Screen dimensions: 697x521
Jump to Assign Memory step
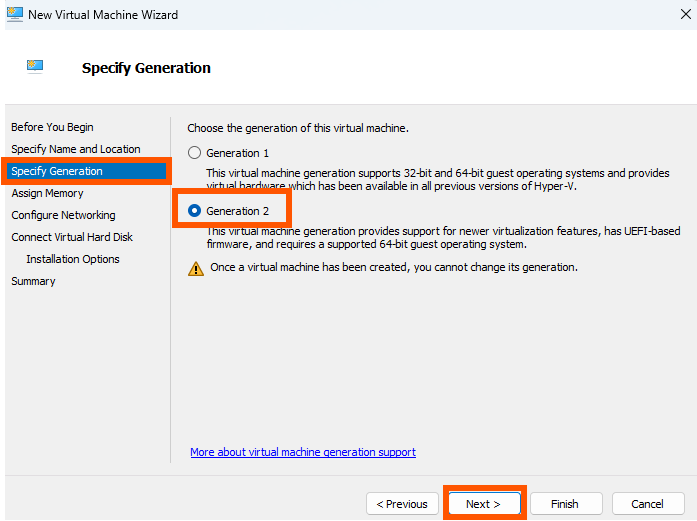point(48,193)
